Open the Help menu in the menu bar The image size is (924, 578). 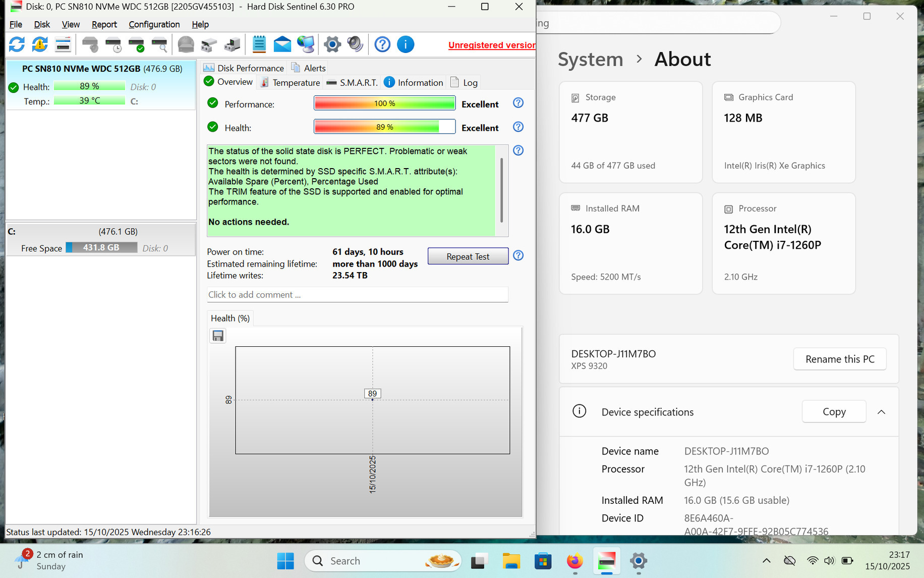[x=200, y=24]
